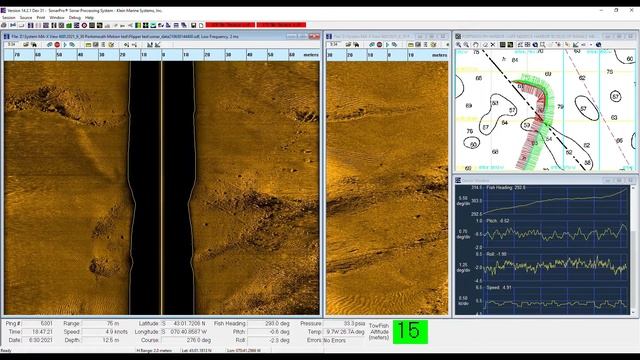Click the globe icon at end of chart toolbar
Screen dimensions: 640x360
pos(598,44)
